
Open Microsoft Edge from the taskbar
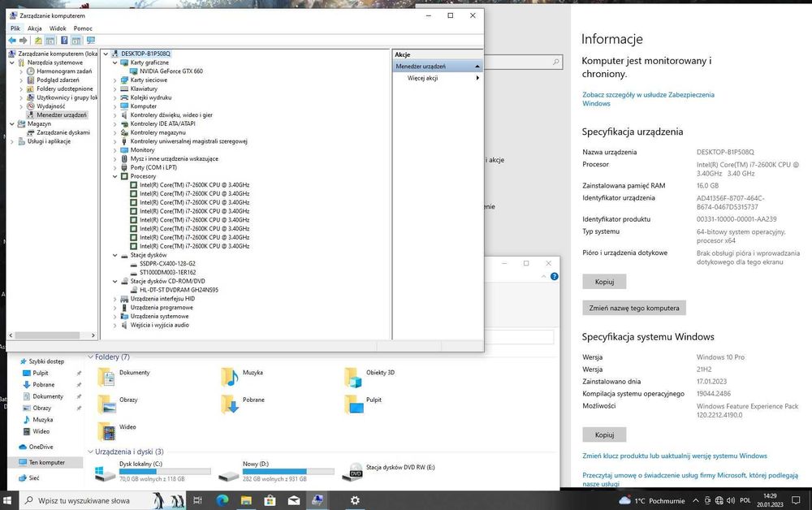tap(222, 500)
